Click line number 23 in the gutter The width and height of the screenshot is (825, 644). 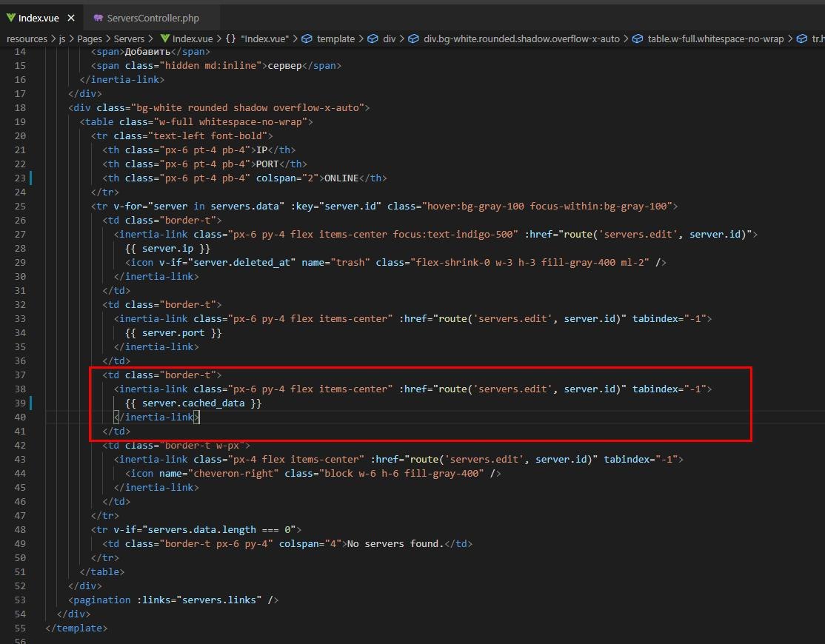[20, 178]
